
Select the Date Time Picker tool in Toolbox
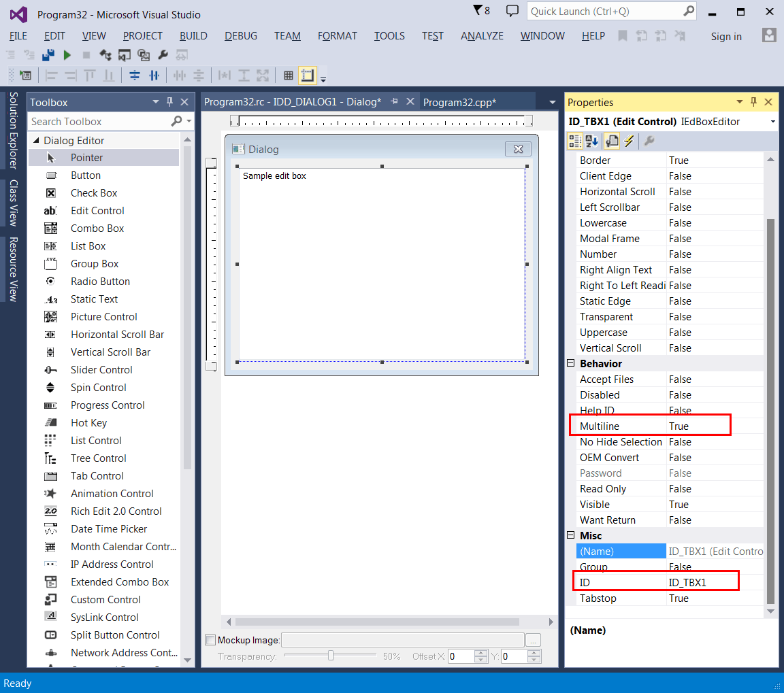103,528
